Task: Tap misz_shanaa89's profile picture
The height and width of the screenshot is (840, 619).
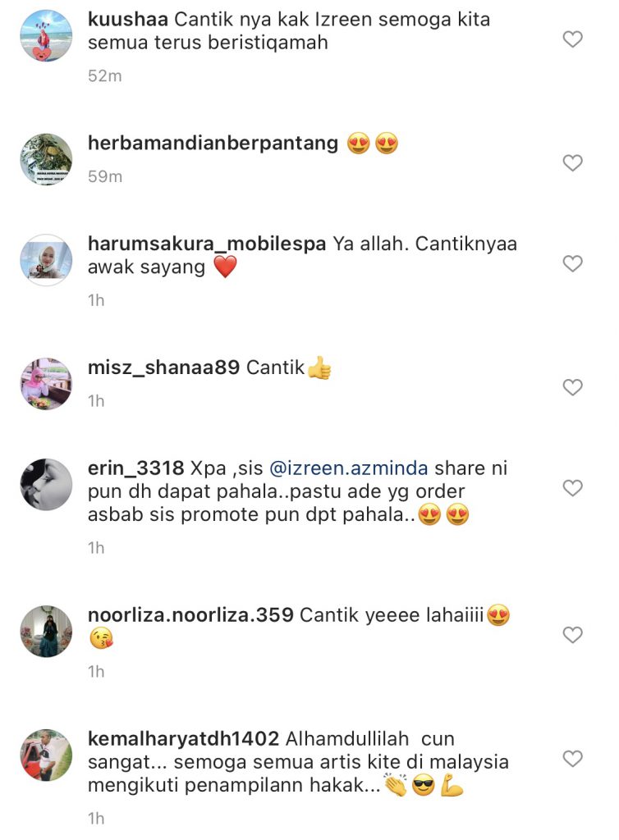Action: pyautogui.click(x=46, y=384)
